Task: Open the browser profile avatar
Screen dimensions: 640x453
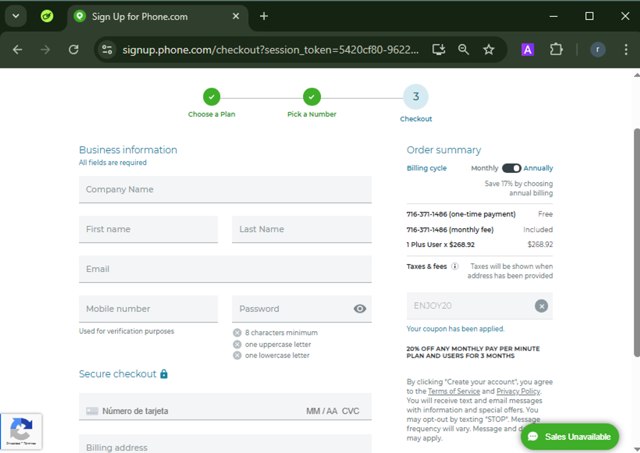Action: (x=598, y=50)
